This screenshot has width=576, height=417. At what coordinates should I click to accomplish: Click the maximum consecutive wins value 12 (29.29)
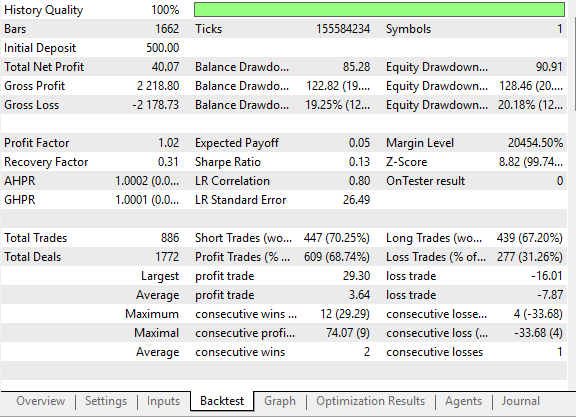(345, 314)
